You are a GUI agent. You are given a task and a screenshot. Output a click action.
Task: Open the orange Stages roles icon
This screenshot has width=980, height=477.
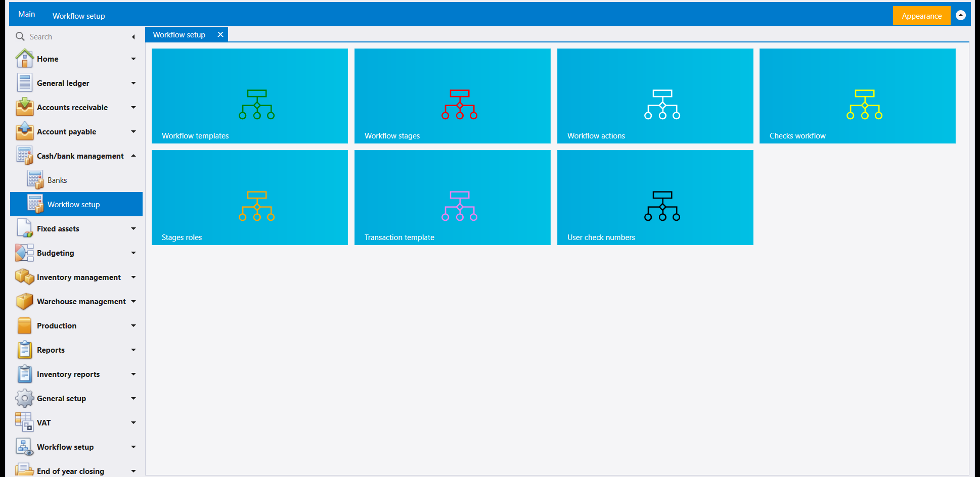[257, 206]
